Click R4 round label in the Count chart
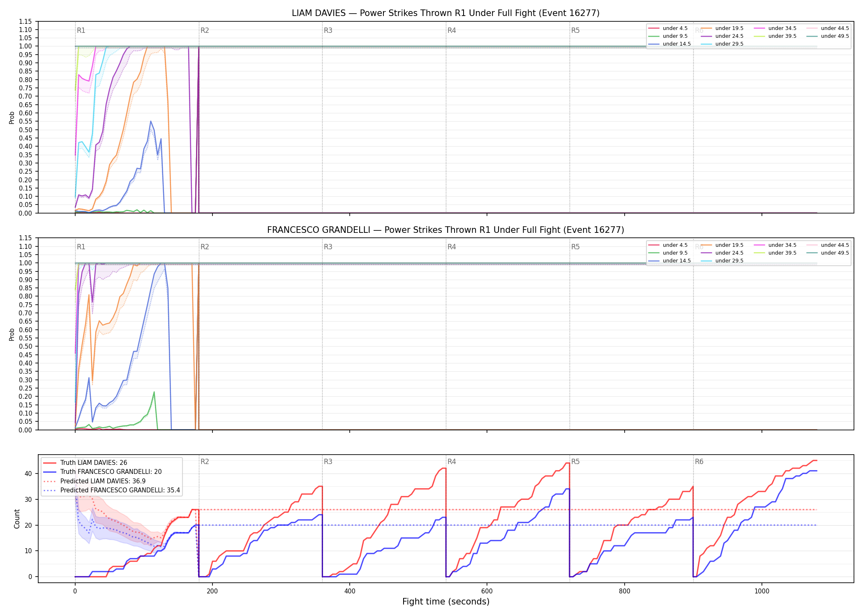The width and height of the screenshot is (863, 616). 452,462
